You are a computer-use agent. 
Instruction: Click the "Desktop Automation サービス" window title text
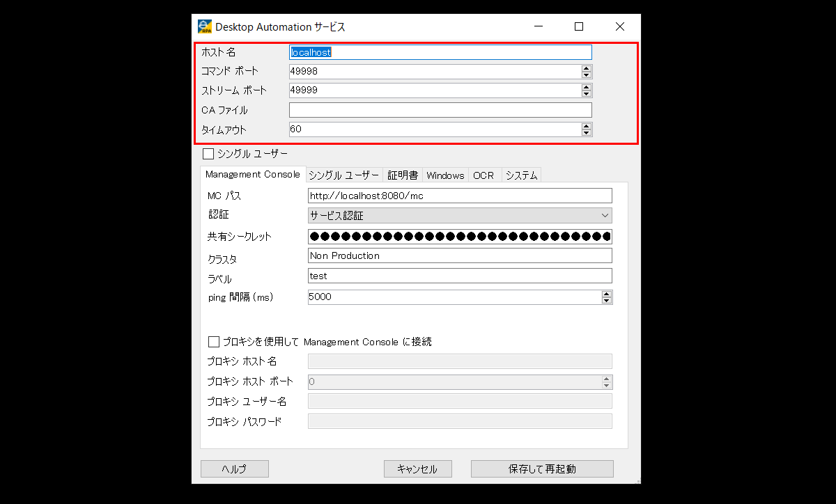(x=280, y=27)
